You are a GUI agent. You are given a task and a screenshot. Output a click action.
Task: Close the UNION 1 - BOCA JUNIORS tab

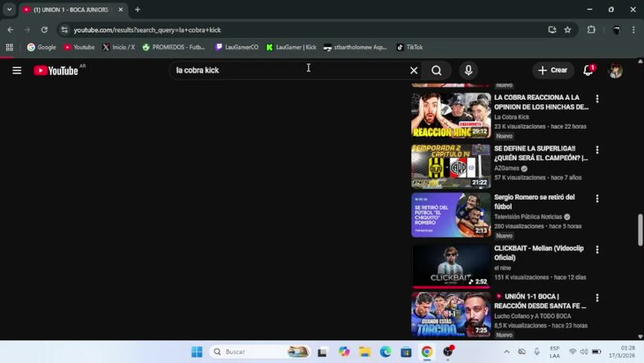120,10
